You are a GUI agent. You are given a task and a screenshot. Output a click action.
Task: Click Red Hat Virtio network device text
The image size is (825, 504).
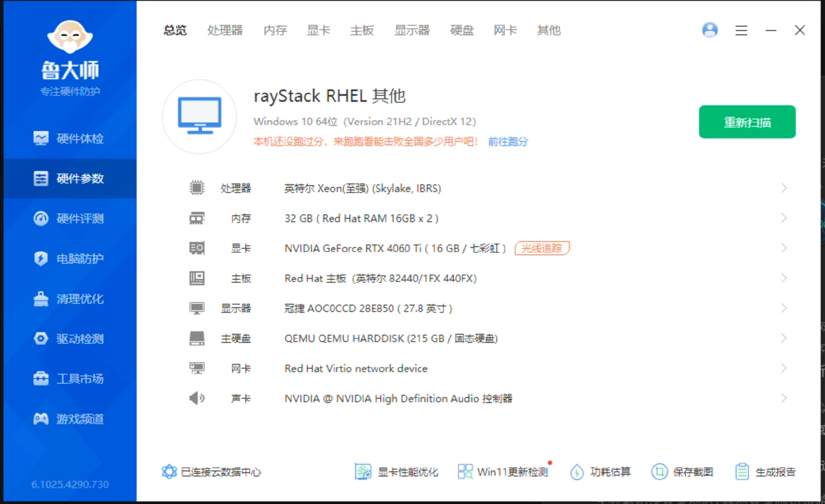(356, 368)
